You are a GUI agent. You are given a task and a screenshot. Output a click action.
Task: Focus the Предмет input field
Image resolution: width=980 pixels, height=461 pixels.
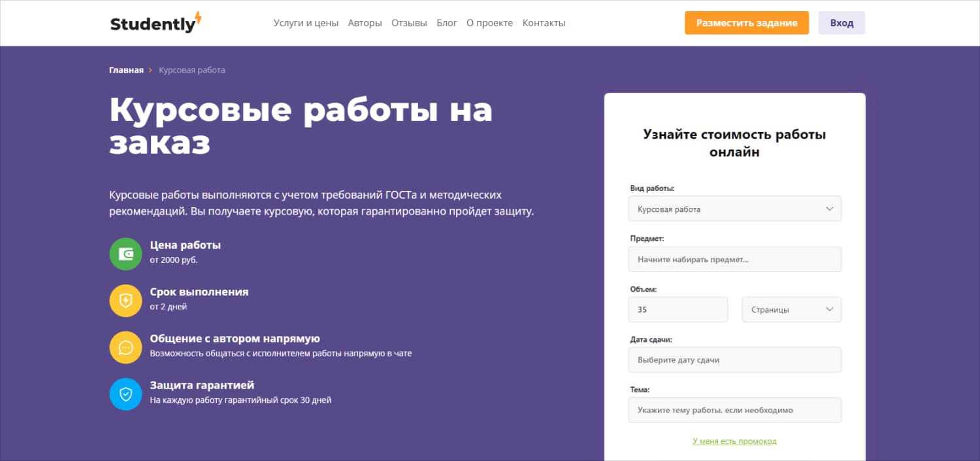click(x=734, y=260)
